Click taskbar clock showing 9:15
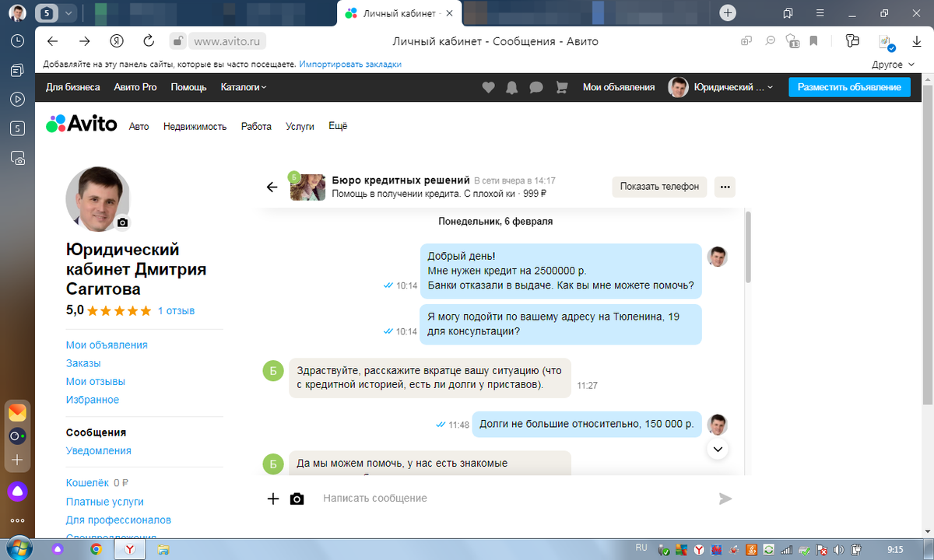Viewport: 934px width, 560px height. point(896,548)
